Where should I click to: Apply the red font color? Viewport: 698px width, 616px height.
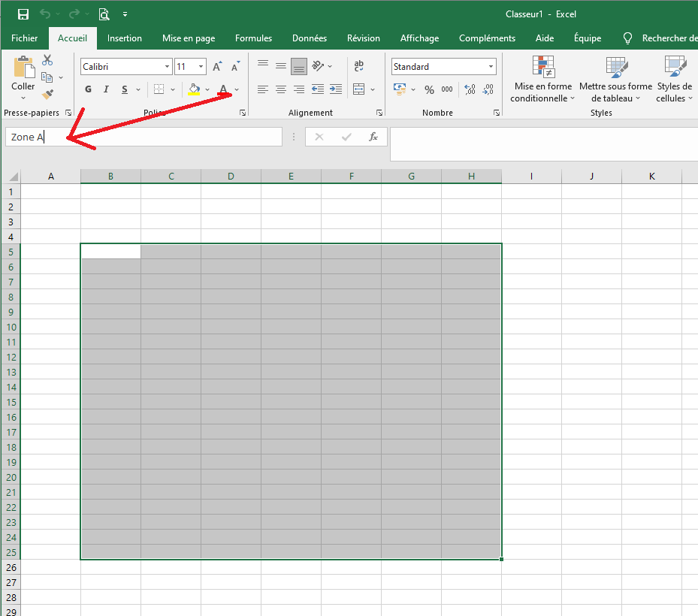[x=223, y=89]
